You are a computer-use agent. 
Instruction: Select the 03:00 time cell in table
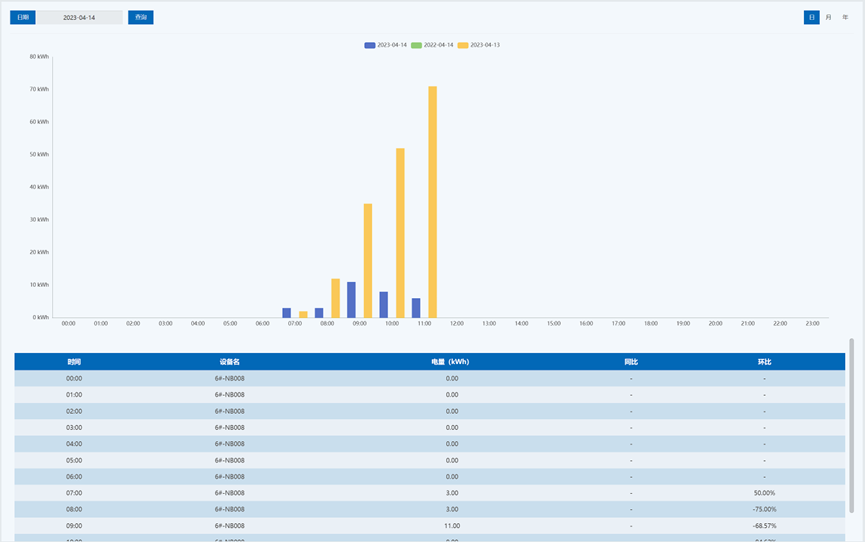[x=74, y=427]
